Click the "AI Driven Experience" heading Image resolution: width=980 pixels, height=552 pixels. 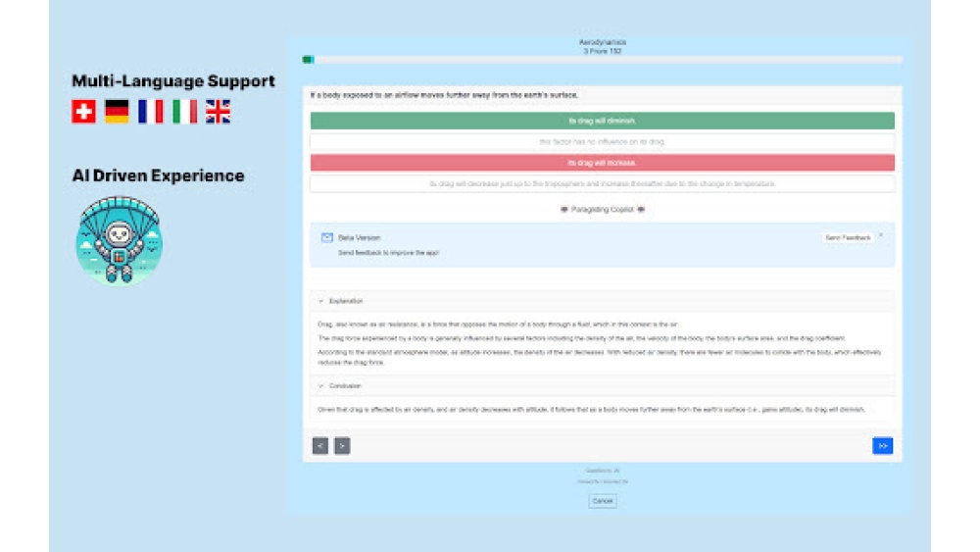point(158,176)
